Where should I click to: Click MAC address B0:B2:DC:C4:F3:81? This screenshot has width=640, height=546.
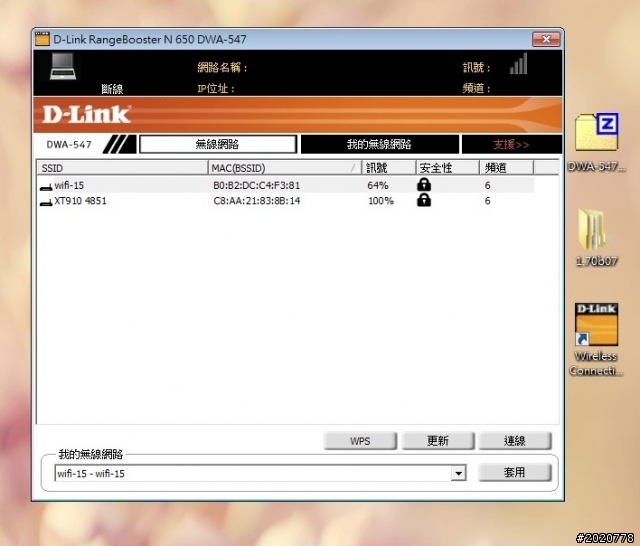[x=256, y=186]
